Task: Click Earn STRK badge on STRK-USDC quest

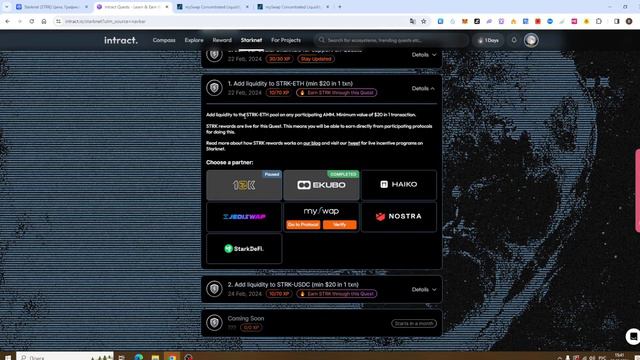Action: (x=337, y=294)
